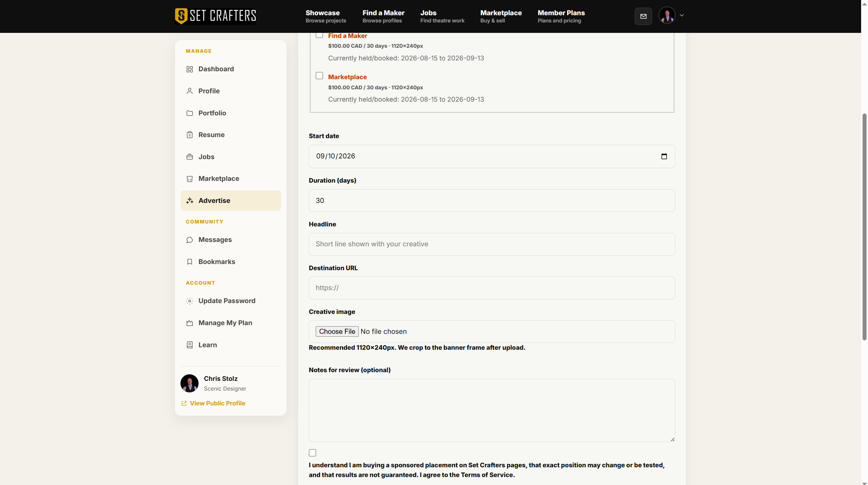
Task: Click the scrollbar down arrow
Action: coord(864,483)
